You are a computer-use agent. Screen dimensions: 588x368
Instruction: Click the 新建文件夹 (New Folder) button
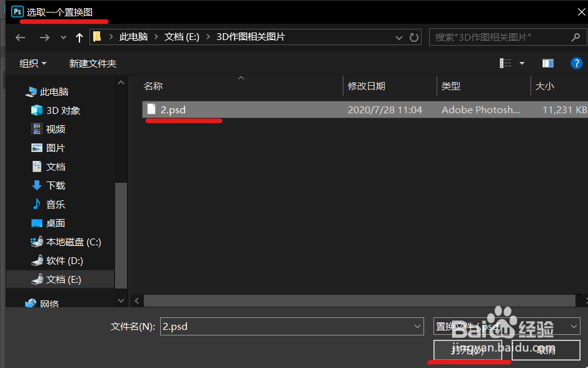click(93, 63)
